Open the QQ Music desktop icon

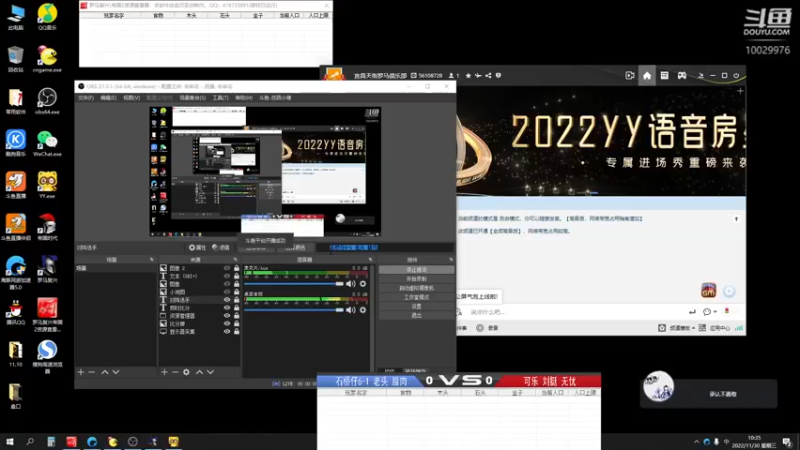click(x=47, y=16)
